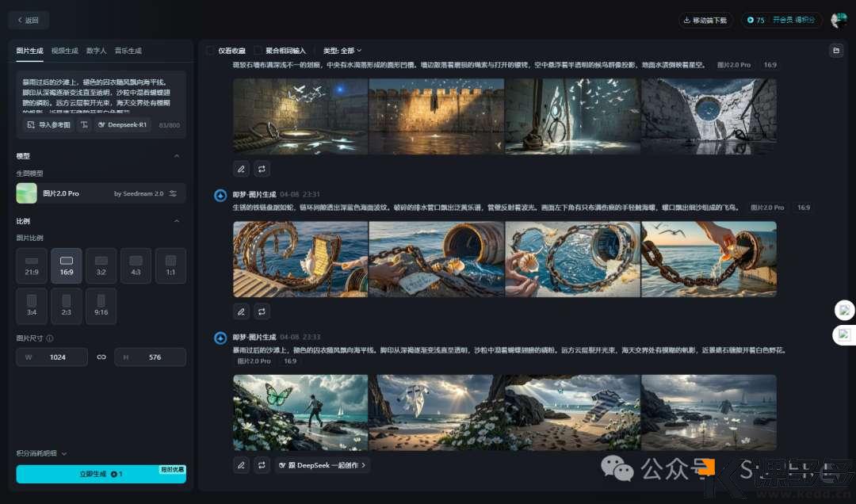
Task: Switch to the 视频生成 tab
Action: coord(64,50)
